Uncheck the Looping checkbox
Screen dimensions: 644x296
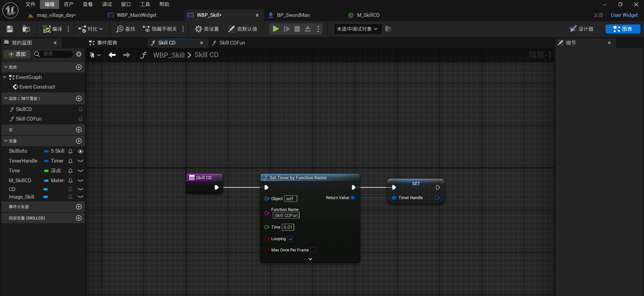tap(290, 239)
